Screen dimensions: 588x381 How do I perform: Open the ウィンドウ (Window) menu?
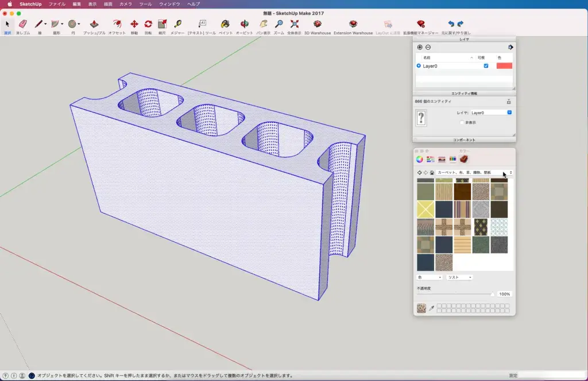coord(169,4)
